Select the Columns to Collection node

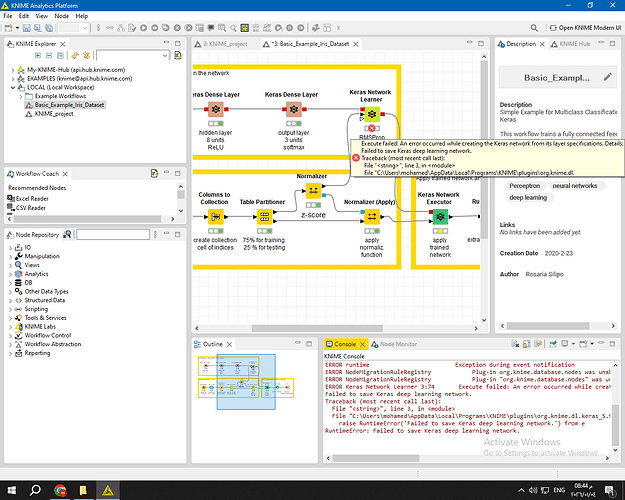pos(216,217)
